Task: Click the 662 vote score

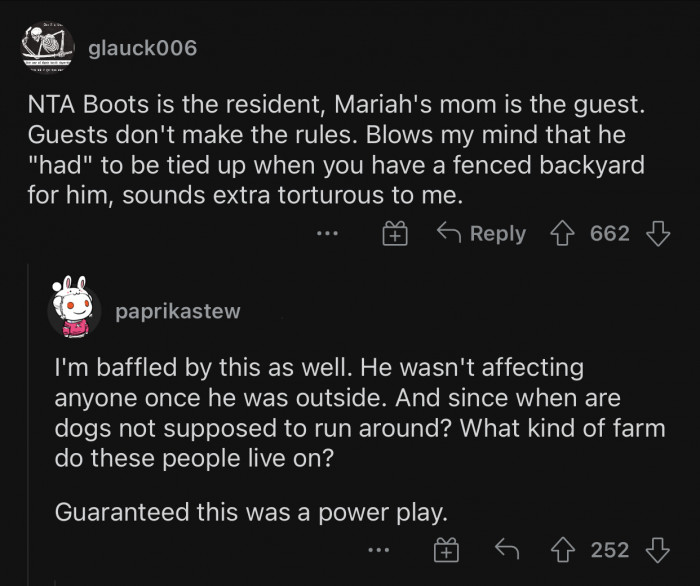Action: 610,234
